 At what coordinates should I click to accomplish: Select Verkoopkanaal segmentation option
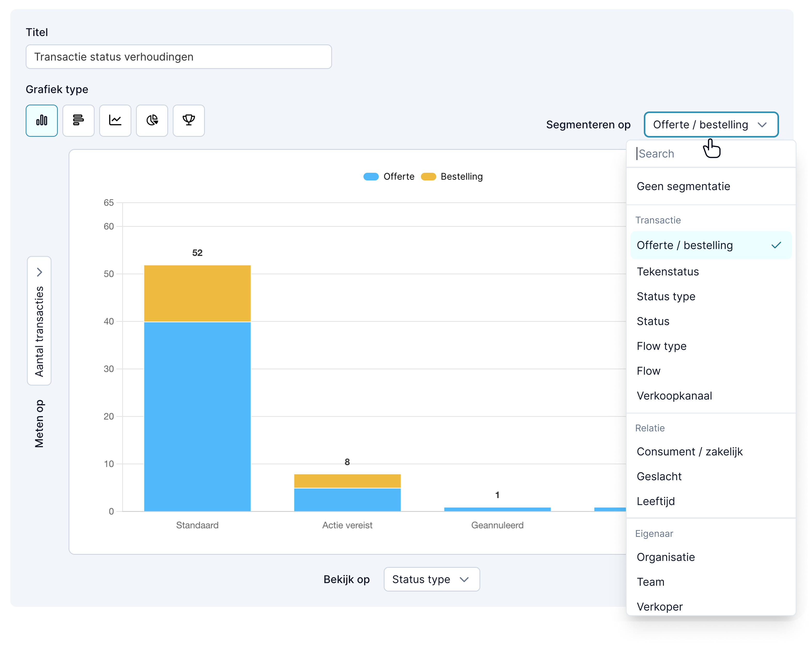tap(674, 396)
